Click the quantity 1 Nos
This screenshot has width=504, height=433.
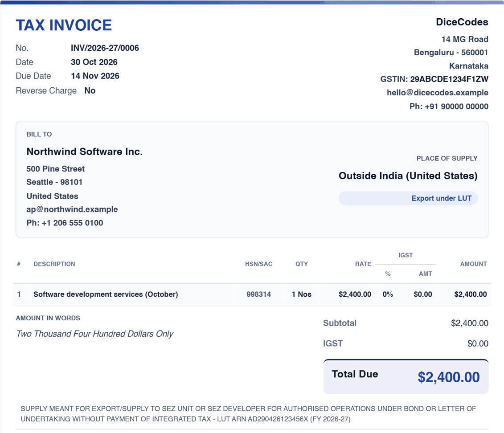(x=302, y=294)
